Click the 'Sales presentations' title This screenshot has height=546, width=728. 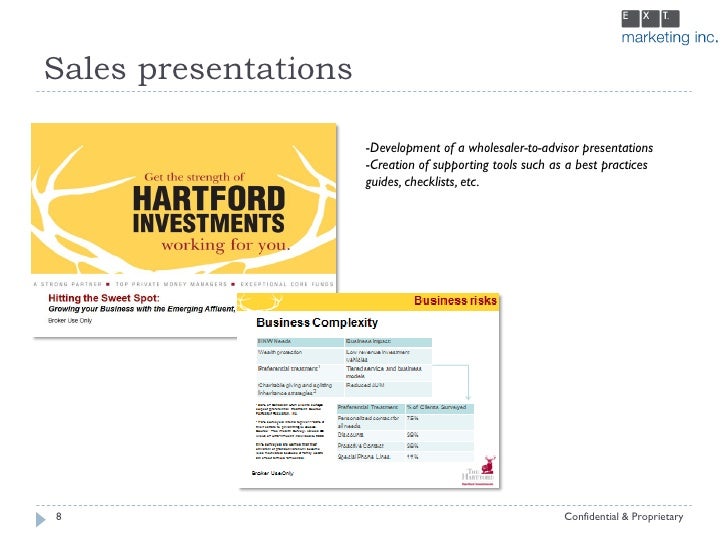(198, 69)
